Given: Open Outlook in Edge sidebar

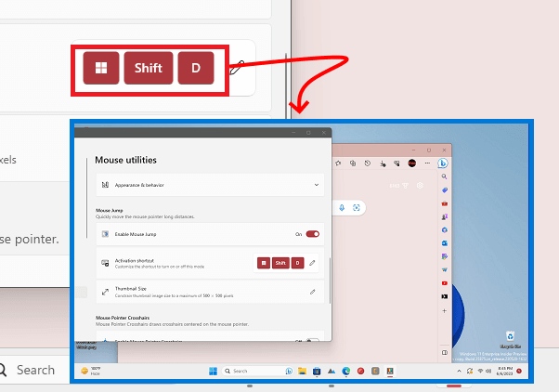Looking at the screenshot, I should 444,243.
